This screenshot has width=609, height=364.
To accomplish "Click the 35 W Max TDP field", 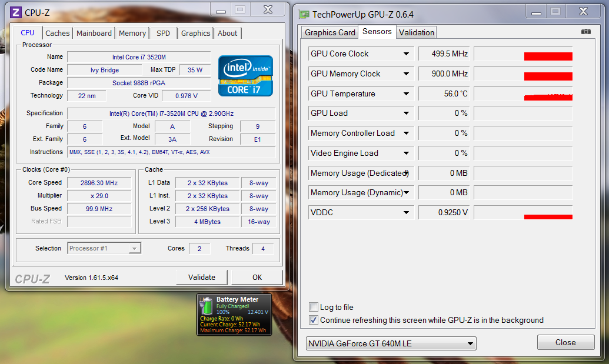I will (195, 70).
